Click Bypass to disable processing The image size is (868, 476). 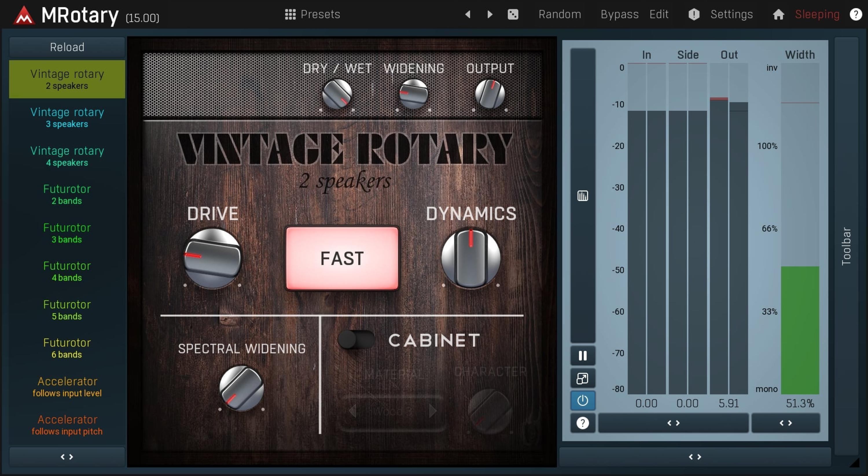(619, 14)
